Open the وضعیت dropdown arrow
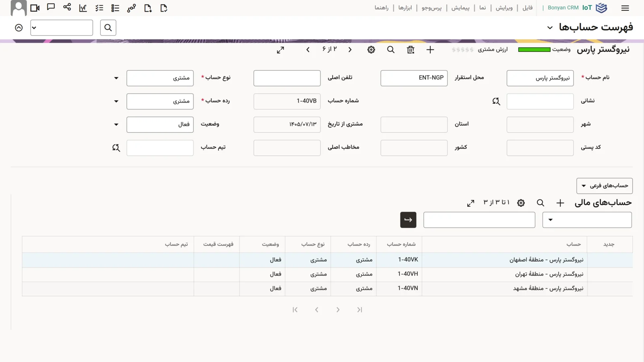This screenshot has width=644, height=362. click(x=116, y=125)
